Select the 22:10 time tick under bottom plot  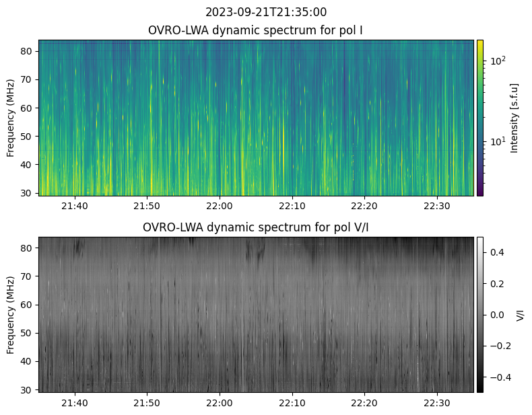(292, 402)
